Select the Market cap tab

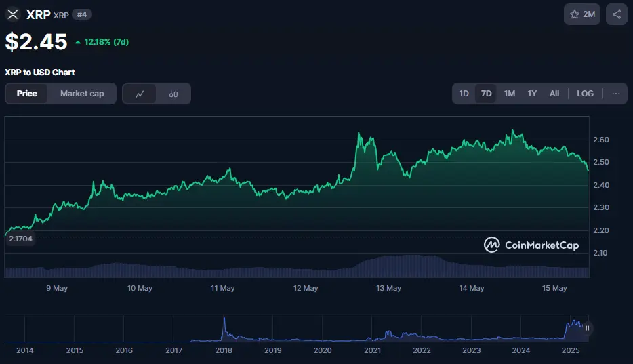pyautogui.click(x=82, y=94)
